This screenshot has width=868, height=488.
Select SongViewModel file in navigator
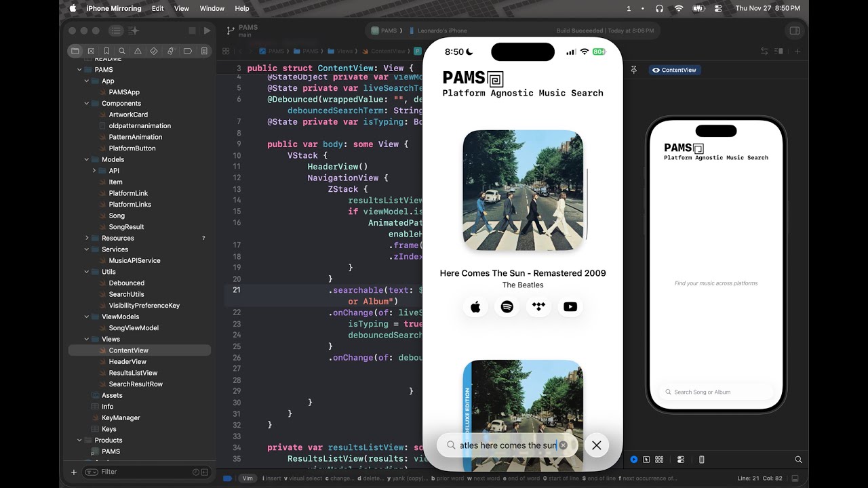(134, 328)
